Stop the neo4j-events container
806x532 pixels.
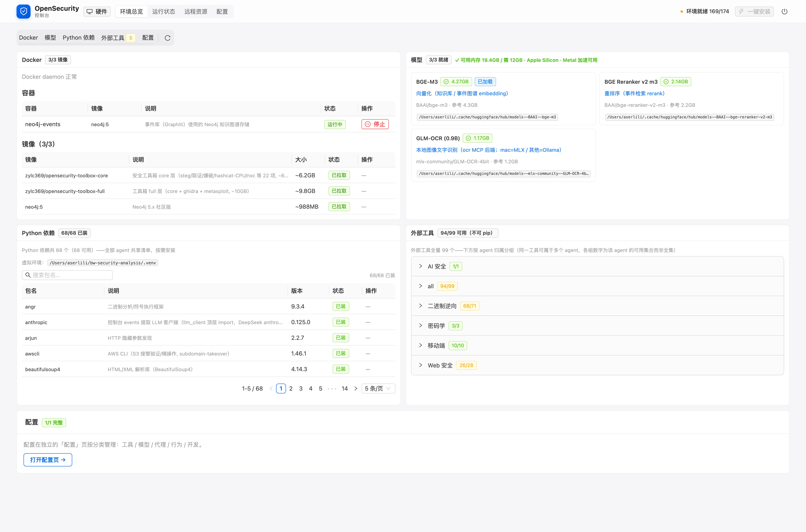pos(375,124)
